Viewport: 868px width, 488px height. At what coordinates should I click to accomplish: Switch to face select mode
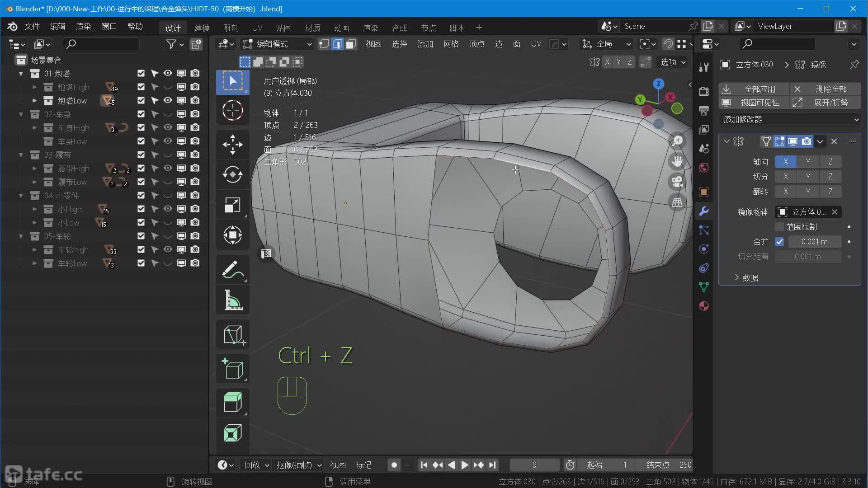(351, 44)
